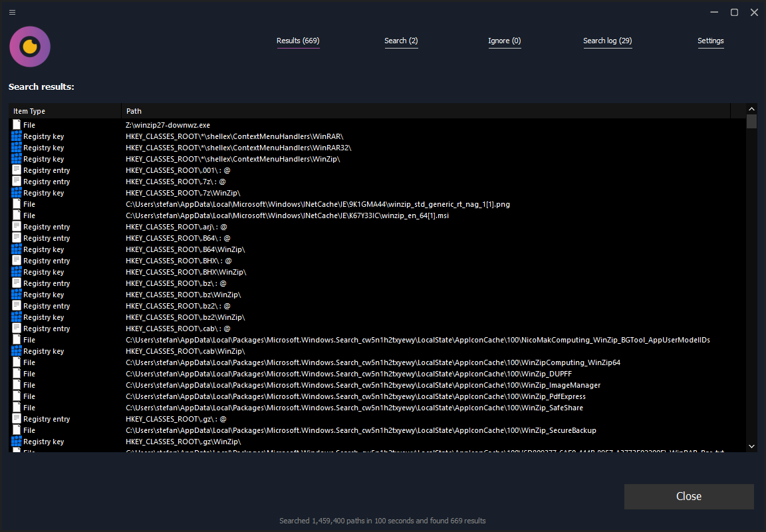The width and height of the screenshot is (766, 532).
Task: Click registry entry icon for .BHX\ : @ row
Action: click(x=17, y=261)
